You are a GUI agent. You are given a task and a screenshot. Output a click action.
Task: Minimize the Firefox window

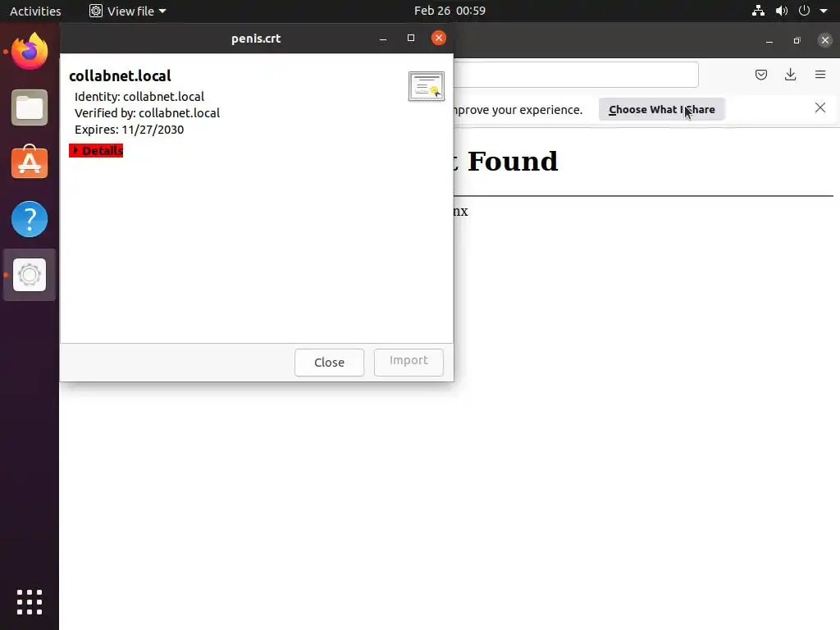tap(769, 40)
